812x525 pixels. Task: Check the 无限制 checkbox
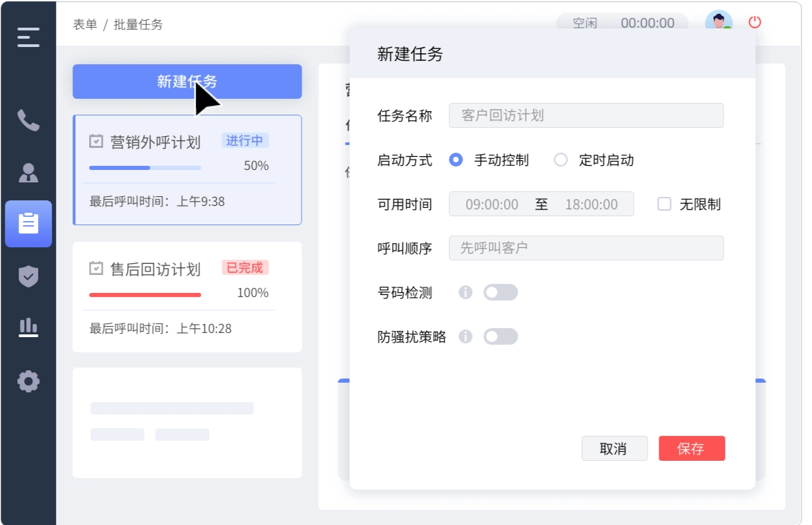664,204
